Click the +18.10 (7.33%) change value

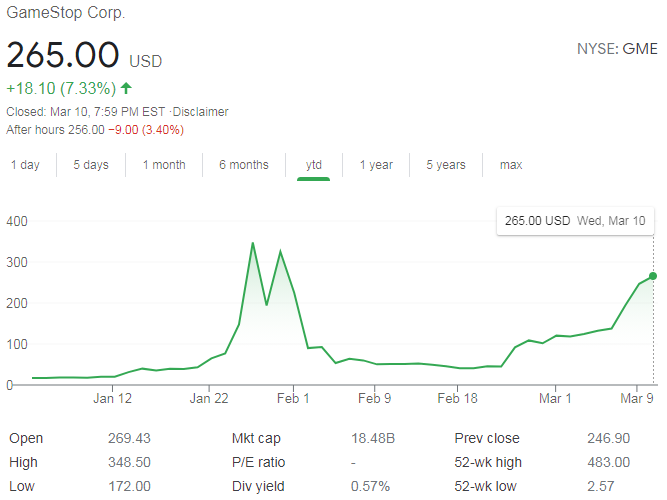(61, 89)
